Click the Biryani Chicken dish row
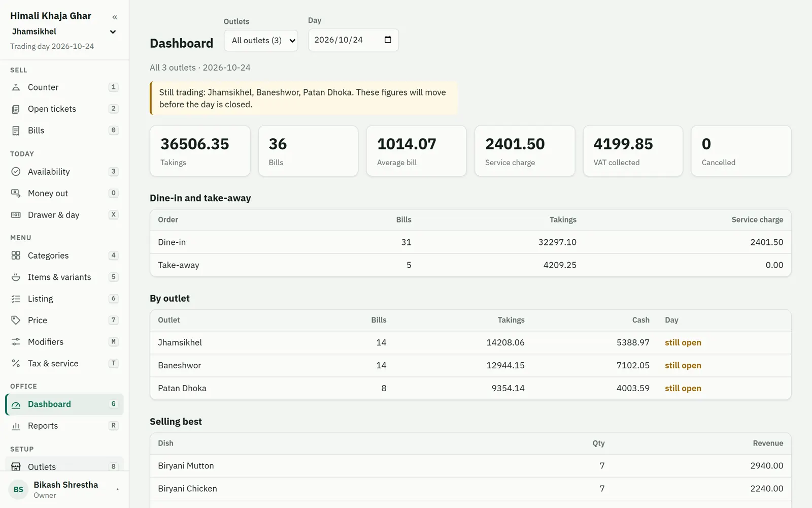 470,489
